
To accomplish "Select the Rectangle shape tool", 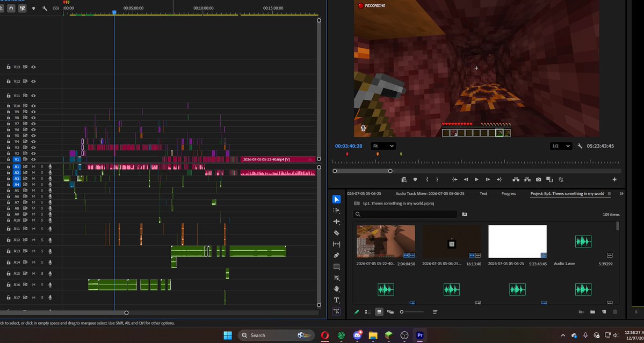I will click(336, 266).
